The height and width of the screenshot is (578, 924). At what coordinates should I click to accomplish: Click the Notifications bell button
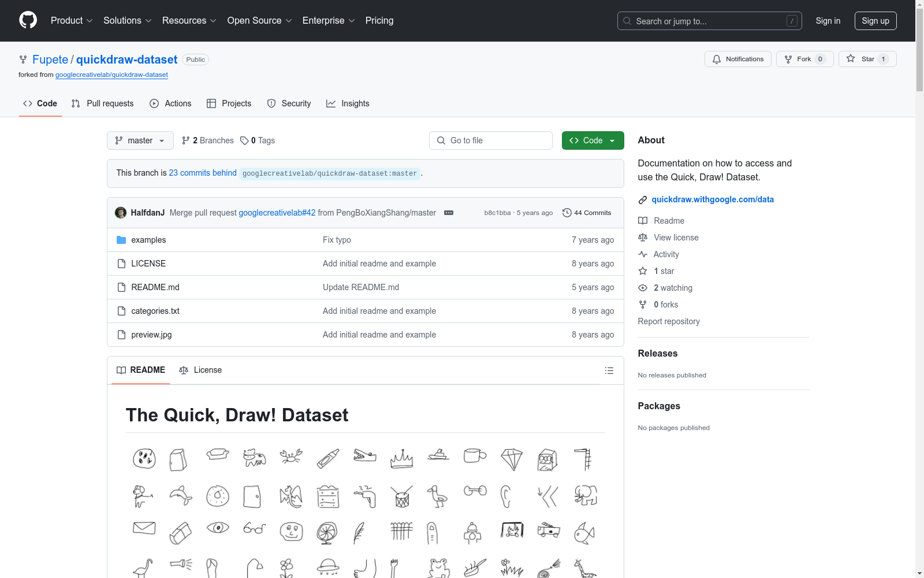(x=737, y=59)
